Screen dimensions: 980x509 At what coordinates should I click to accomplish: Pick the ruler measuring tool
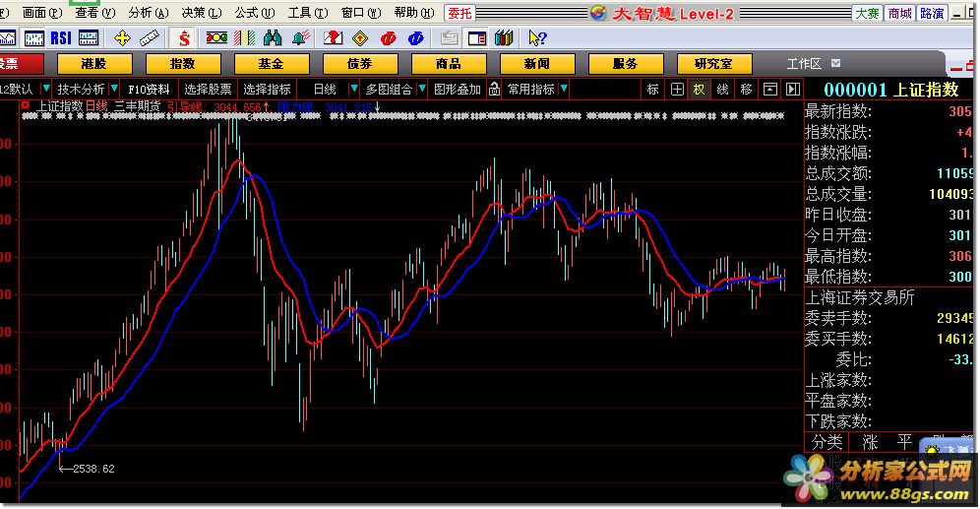[150, 38]
